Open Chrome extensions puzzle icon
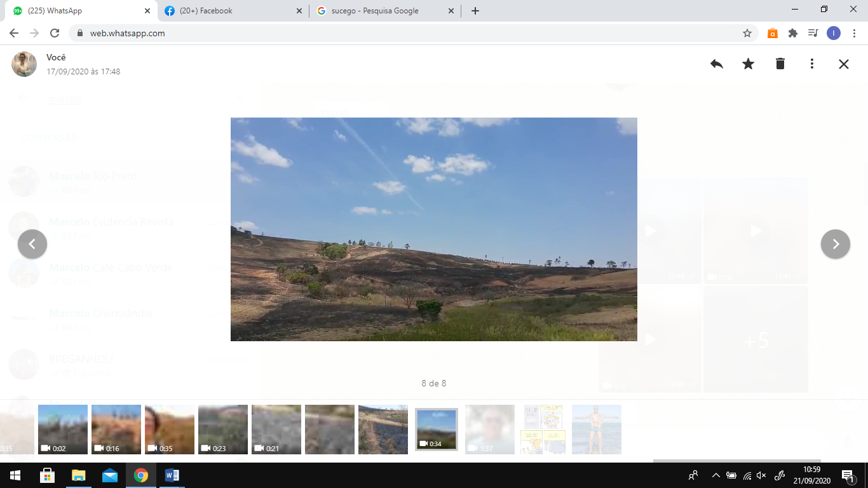The image size is (868, 488). click(793, 33)
